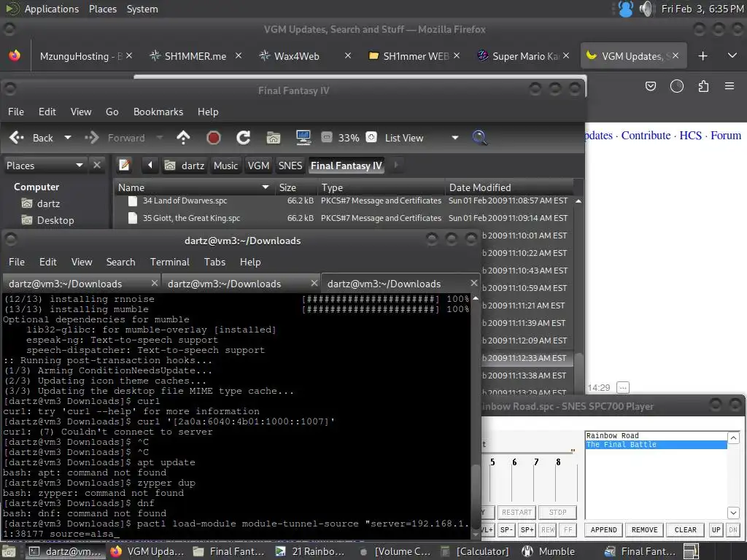Switch to the first terminal tab

81,284
